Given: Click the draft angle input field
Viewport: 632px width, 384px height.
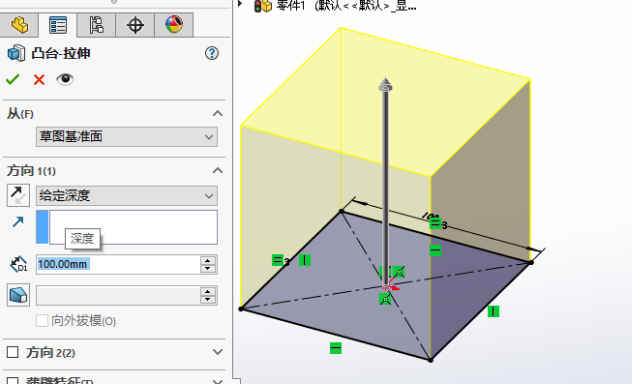Looking at the screenshot, I should point(118,296).
